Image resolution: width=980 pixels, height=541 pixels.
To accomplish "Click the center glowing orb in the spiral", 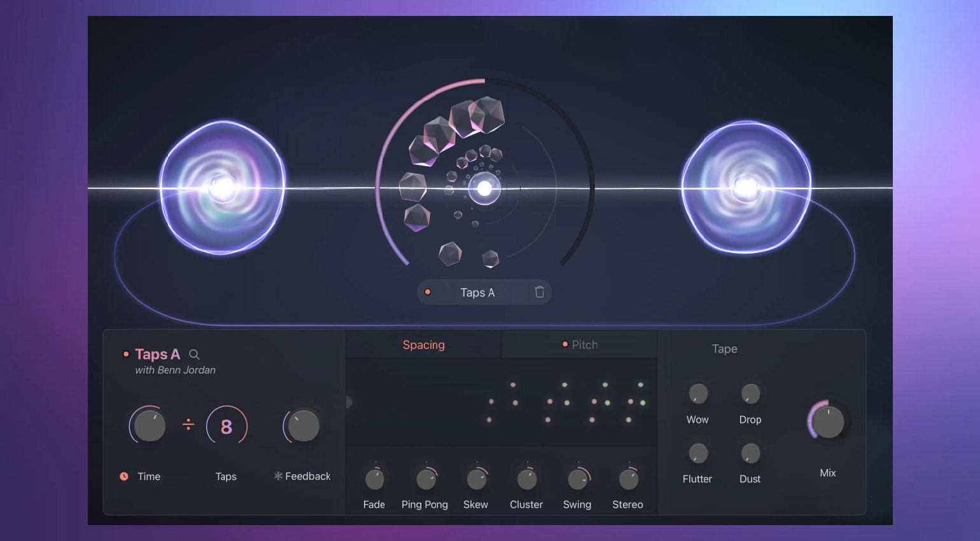I will (x=484, y=188).
